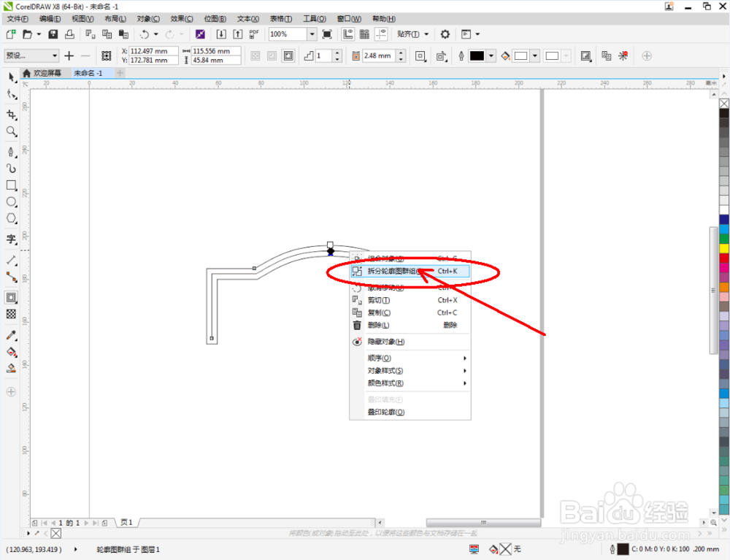Select the Crop tool

[12, 115]
